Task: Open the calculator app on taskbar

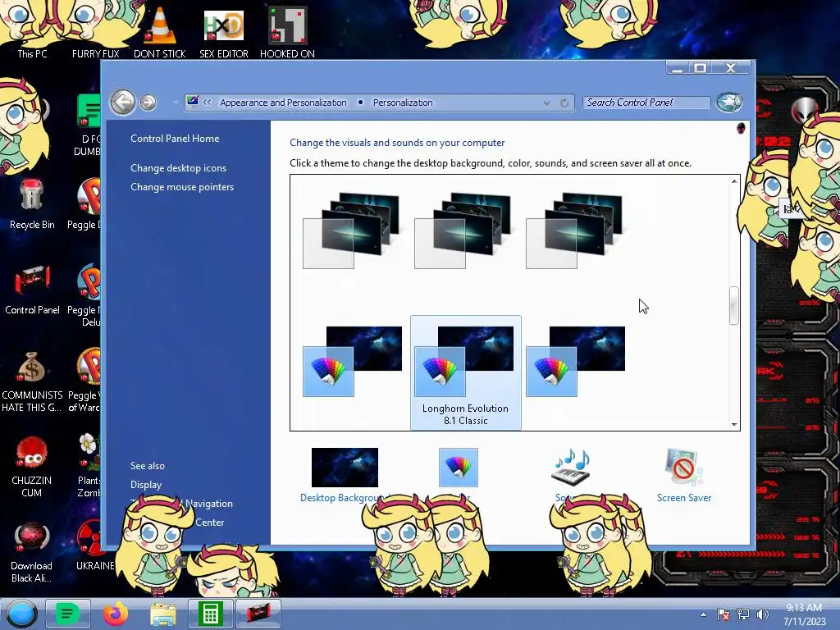Action: 211,614
